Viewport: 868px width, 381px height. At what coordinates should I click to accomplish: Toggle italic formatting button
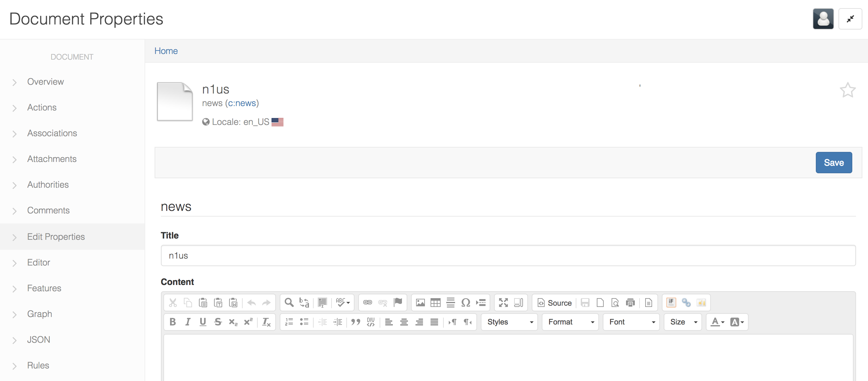coord(188,322)
